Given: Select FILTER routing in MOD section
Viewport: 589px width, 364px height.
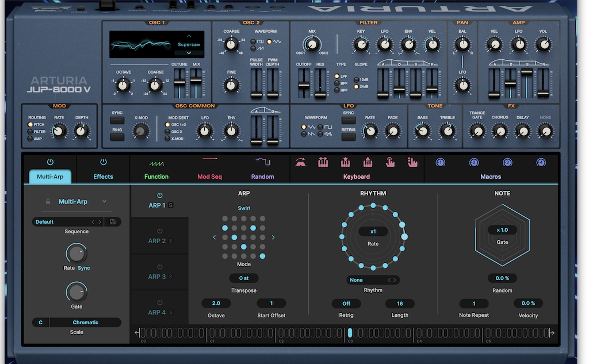Looking at the screenshot, I should click(30, 132).
